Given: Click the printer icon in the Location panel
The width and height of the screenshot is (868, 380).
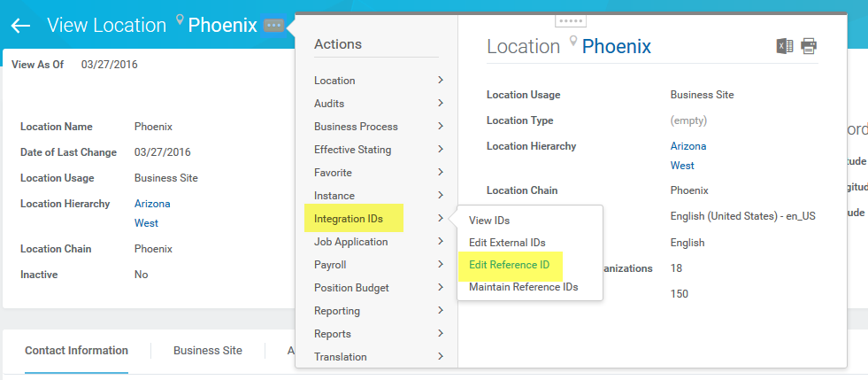Looking at the screenshot, I should pos(809,47).
